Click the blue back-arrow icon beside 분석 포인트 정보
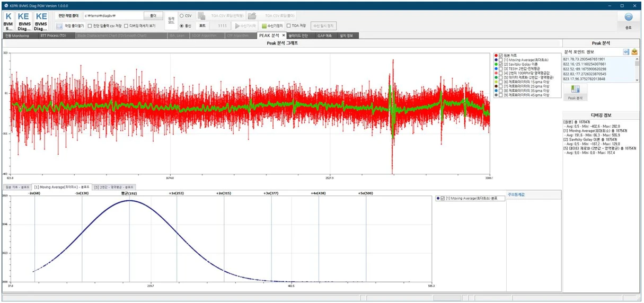 [x=626, y=51]
